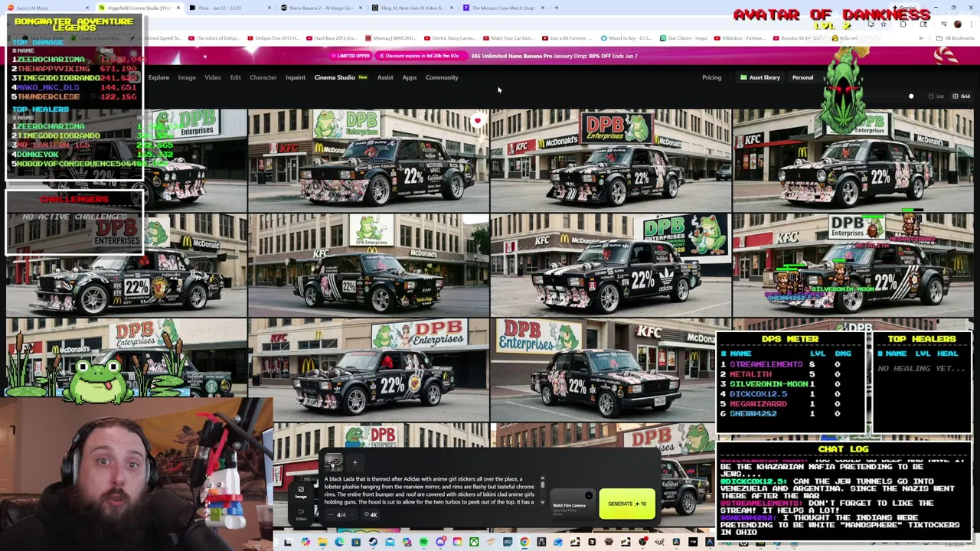Open the All Bookmarks folder
Viewport: 980px width, 551px height.
point(955,38)
